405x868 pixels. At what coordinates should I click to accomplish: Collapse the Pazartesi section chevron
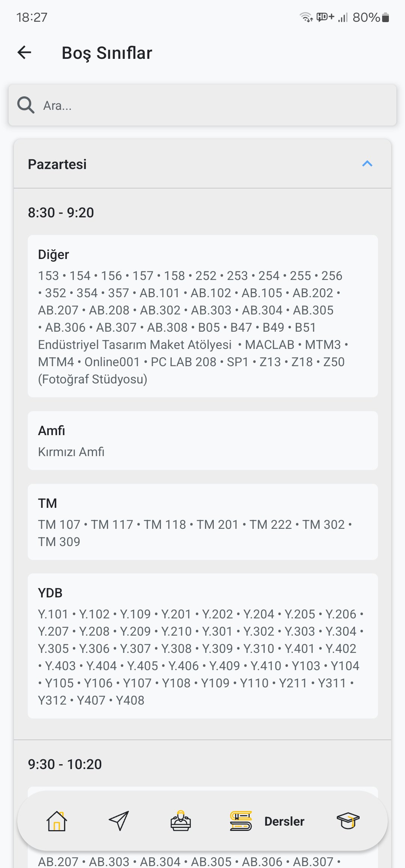[x=367, y=164]
